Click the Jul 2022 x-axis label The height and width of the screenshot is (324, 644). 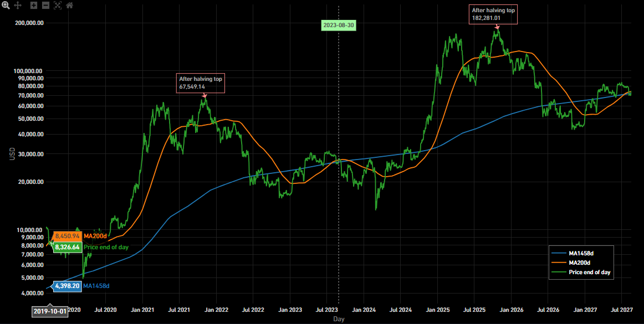pos(253,310)
